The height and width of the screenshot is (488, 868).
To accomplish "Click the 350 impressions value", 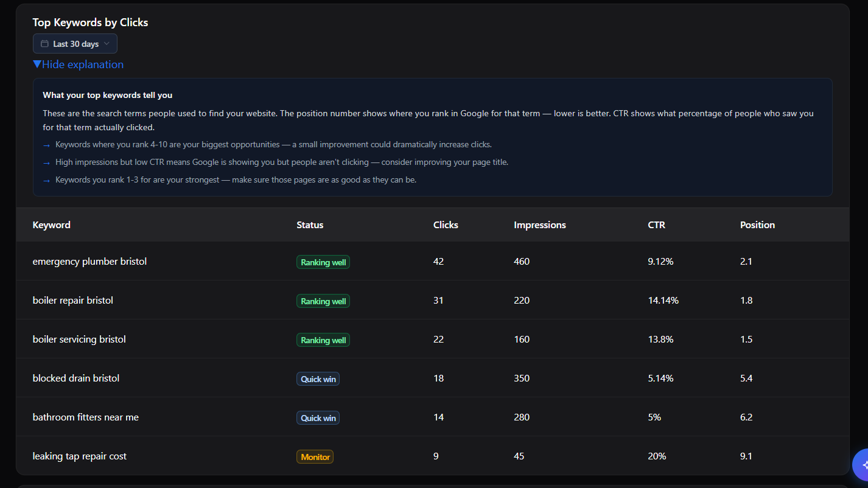I will [522, 378].
